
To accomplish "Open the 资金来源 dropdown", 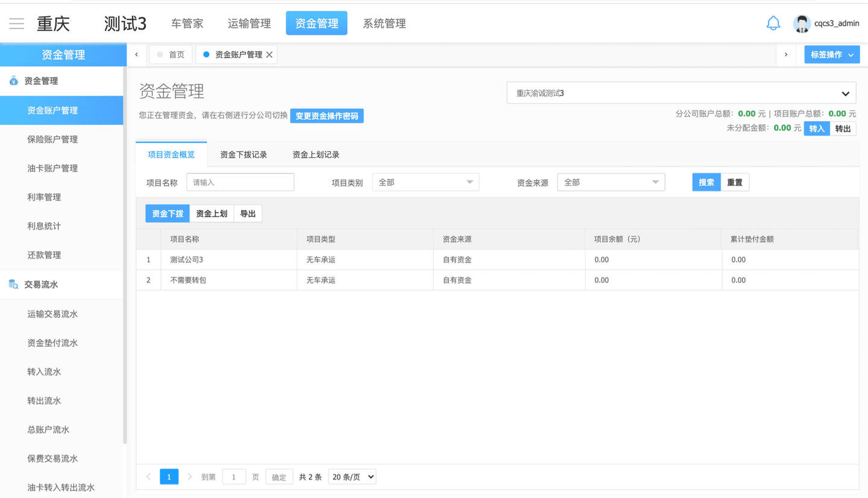I will 611,182.
